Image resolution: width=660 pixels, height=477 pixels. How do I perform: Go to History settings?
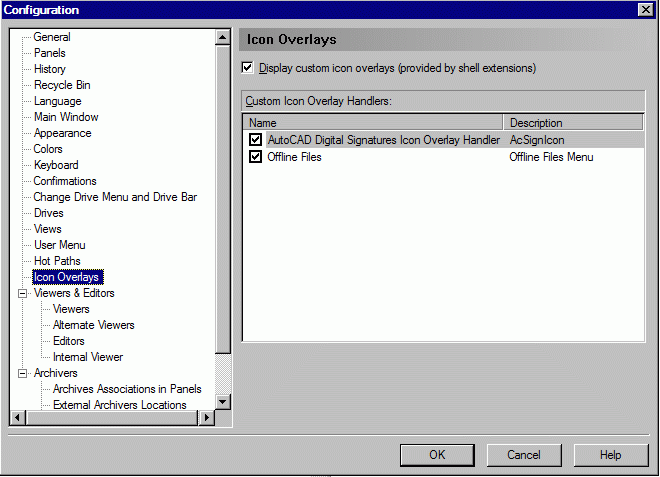[x=50, y=69]
